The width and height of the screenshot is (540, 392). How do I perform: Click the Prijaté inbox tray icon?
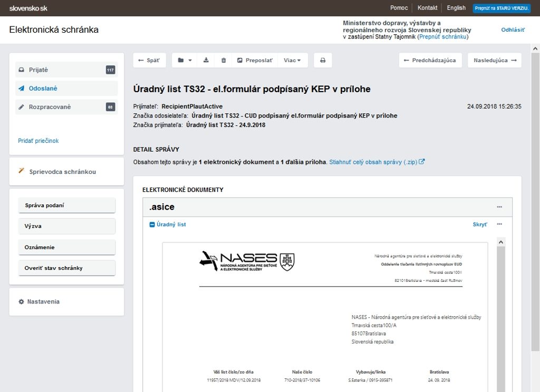[x=21, y=70]
